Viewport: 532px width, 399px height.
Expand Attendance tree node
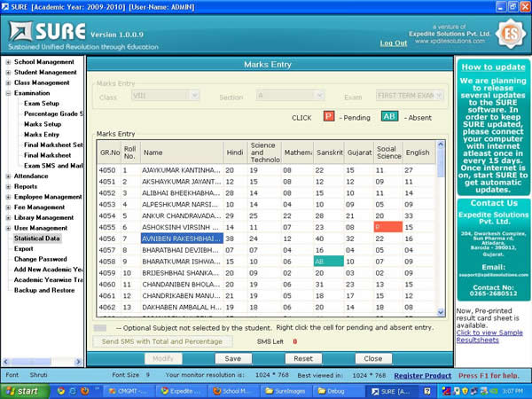pyautogui.click(x=8, y=176)
